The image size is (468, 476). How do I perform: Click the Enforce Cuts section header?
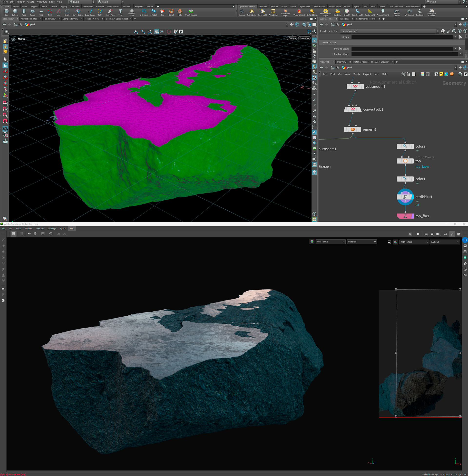(x=392, y=42)
